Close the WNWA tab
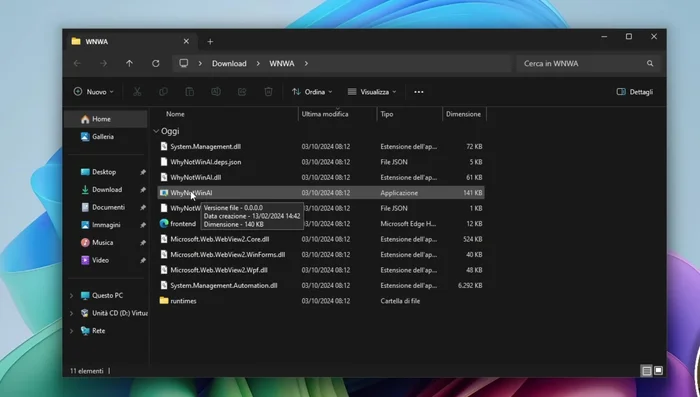 [186, 41]
